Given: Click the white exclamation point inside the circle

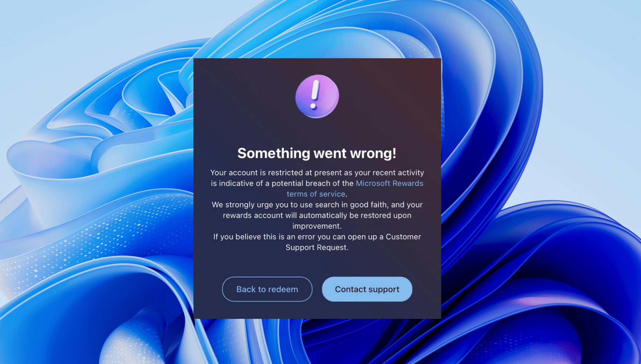Looking at the screenshot, I should tap(315, 95).
